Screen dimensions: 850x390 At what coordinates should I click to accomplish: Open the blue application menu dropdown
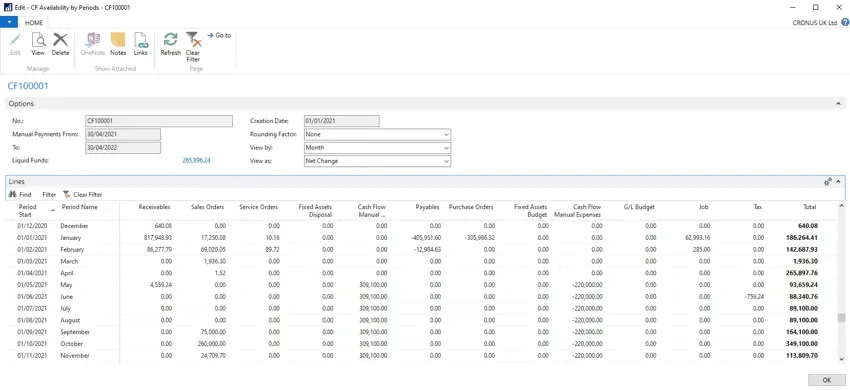(9, 22)
